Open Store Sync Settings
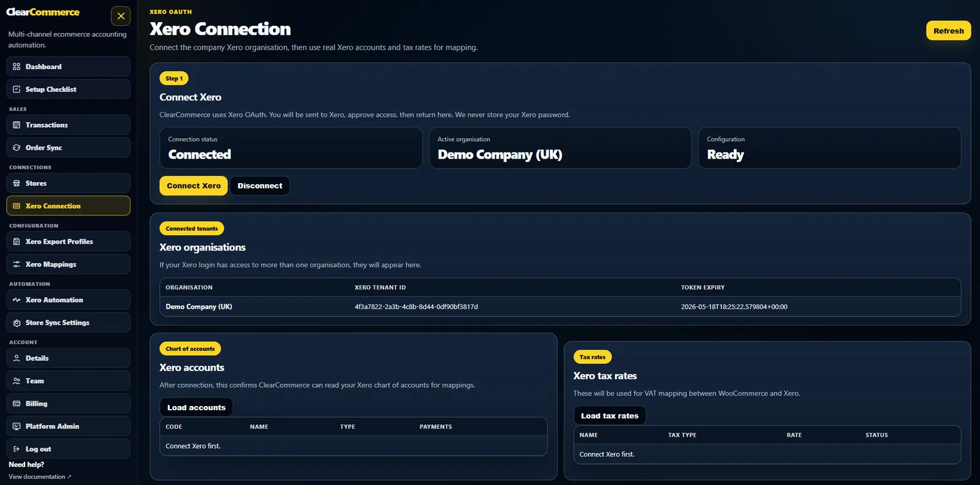 tap(68, 323)
